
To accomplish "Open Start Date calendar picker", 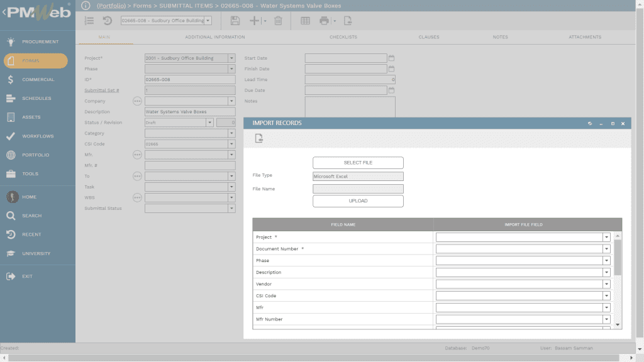I will [x=391, y=58].
